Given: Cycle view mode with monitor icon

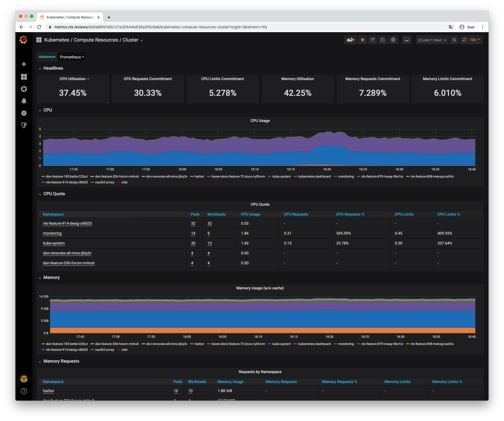Looking at the screenshot, I should pos(406,40).
